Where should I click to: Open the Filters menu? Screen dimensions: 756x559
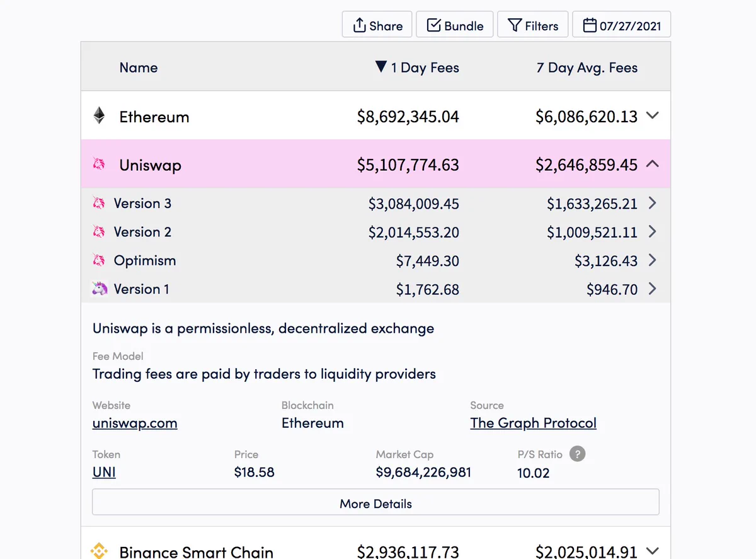point(533,25)
